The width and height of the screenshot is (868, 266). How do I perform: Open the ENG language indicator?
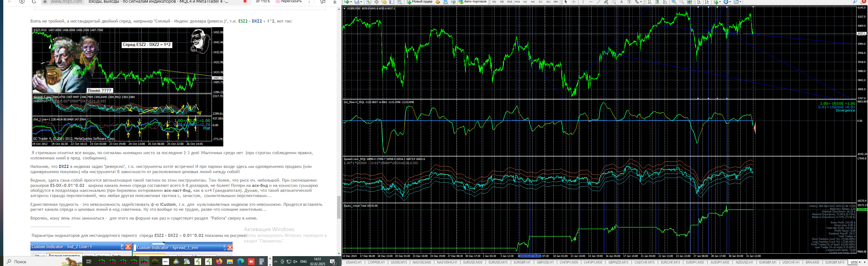(x=303, y=262)
